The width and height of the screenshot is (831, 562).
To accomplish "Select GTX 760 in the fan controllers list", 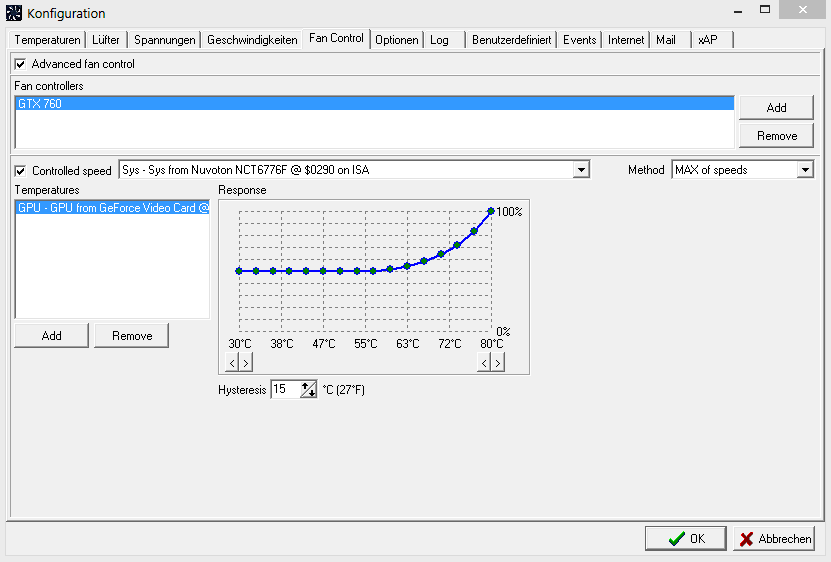I will click(374, 103).
